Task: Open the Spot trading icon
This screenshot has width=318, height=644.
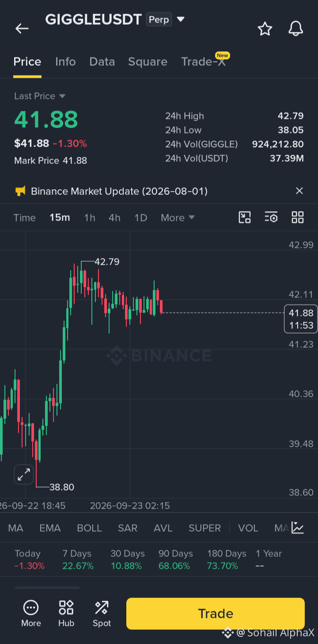Action: 102,613
